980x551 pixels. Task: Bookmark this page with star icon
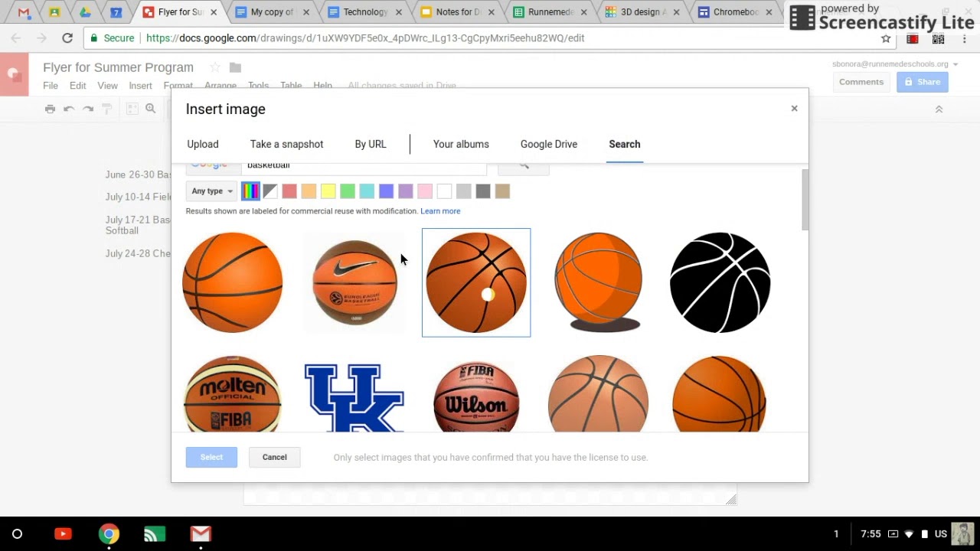coord(886,38)
